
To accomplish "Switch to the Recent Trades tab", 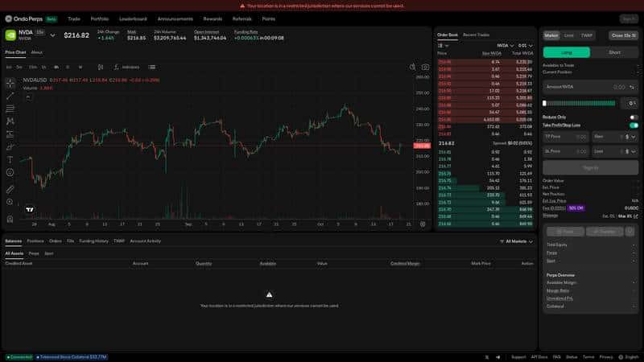I will pyautogui.click(x=476, y=35).
